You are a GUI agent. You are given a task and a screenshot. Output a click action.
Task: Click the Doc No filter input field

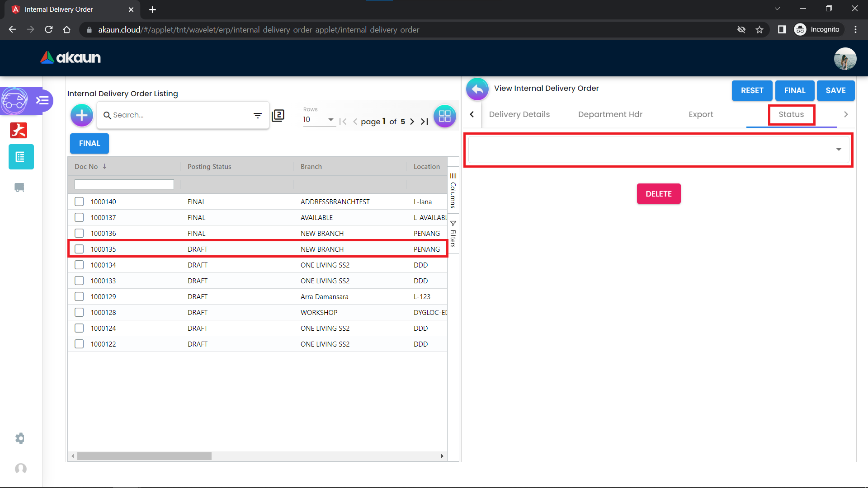point(124,184)
